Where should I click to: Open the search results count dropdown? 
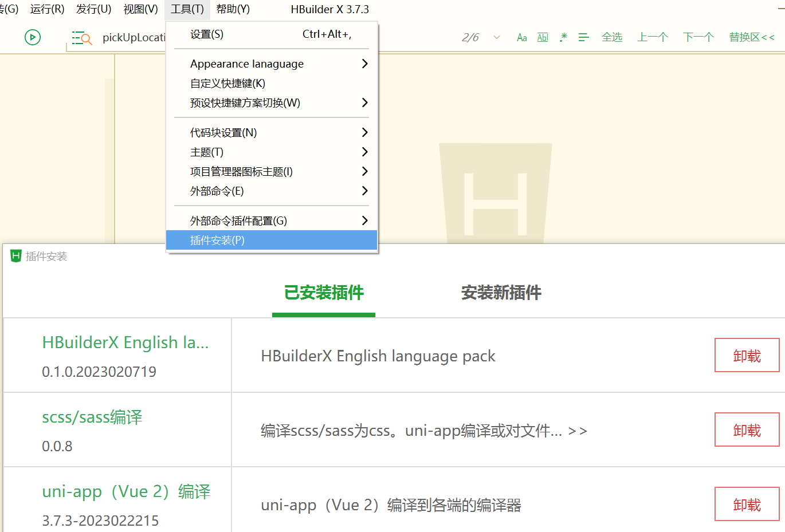pos(496,38)
